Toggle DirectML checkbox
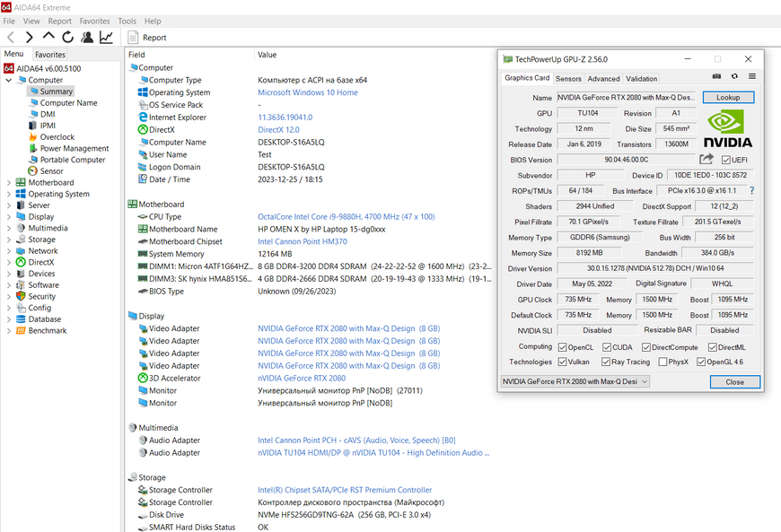The height and width of the screenshot is (532, 781). 712,347
